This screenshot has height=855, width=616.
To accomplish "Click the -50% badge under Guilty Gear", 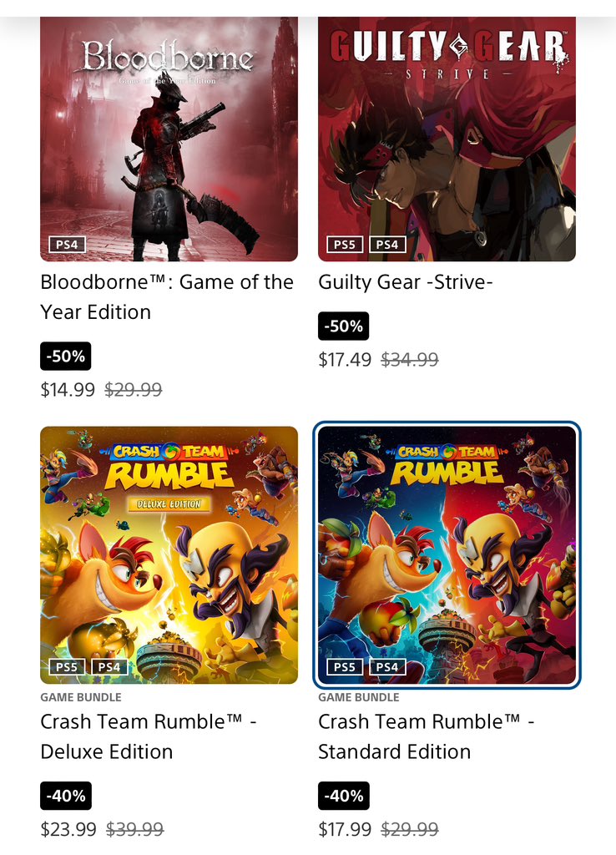I will tap(344, 326).
